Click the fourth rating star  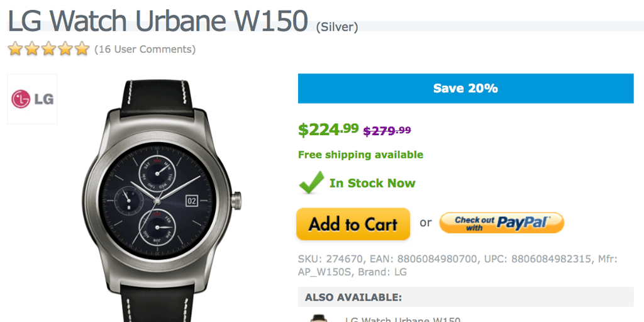click(x=65, y=49)
